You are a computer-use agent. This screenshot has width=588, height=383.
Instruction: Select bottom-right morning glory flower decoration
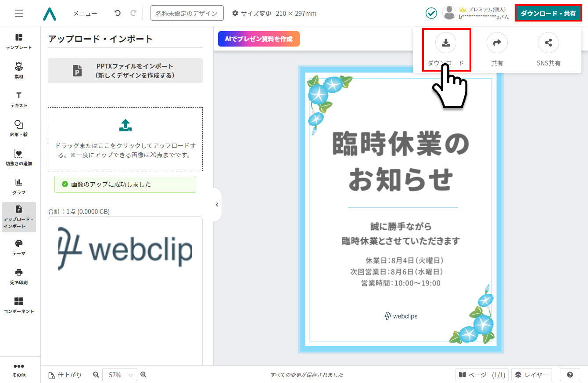click(472, 314)
